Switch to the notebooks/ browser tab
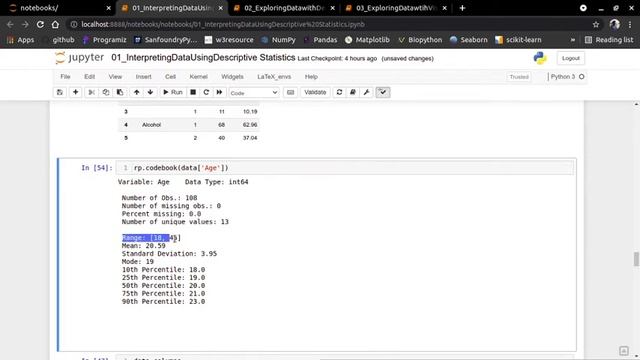Screen dimensions: 640x360 click(x=57, y=8)
